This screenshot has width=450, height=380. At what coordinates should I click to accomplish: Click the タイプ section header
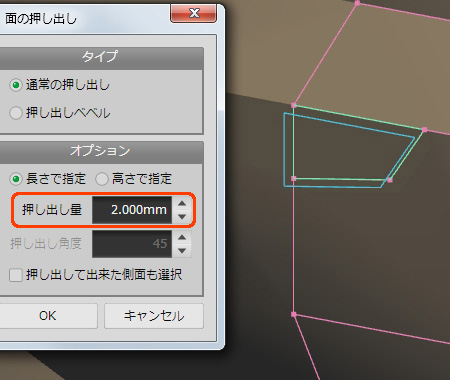tap(100, 57)
